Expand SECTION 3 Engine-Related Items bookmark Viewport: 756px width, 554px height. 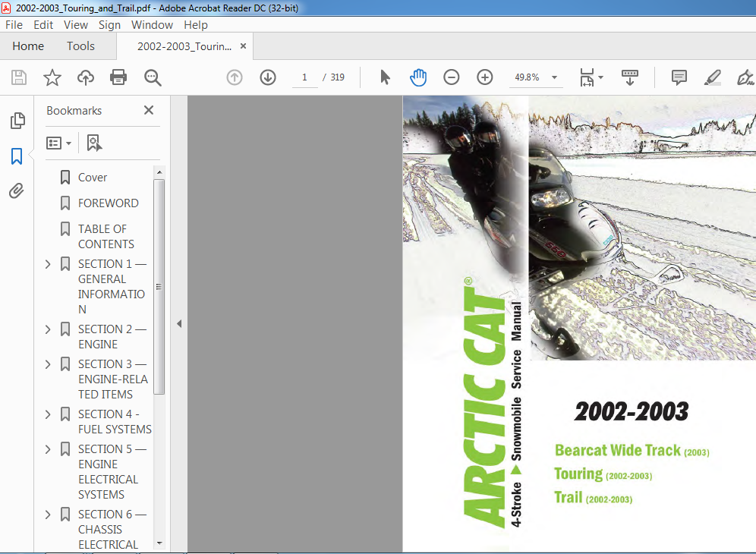[48, 364]
